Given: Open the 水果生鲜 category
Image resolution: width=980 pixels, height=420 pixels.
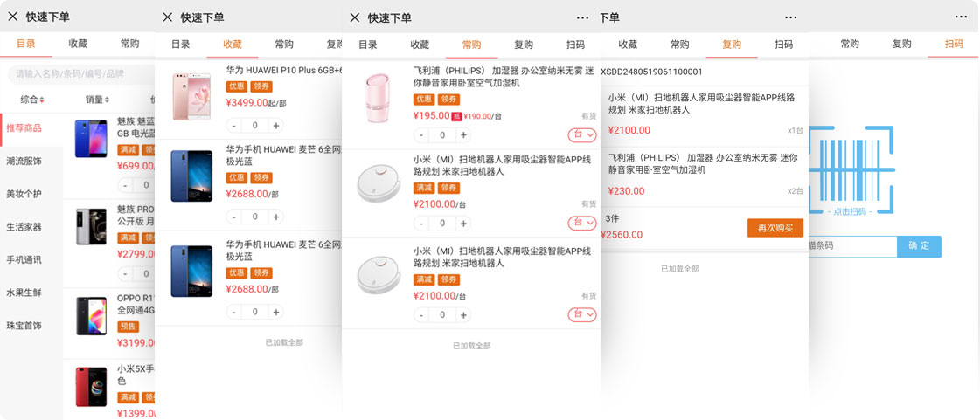Looking at the screenshot, I should 24,293.
